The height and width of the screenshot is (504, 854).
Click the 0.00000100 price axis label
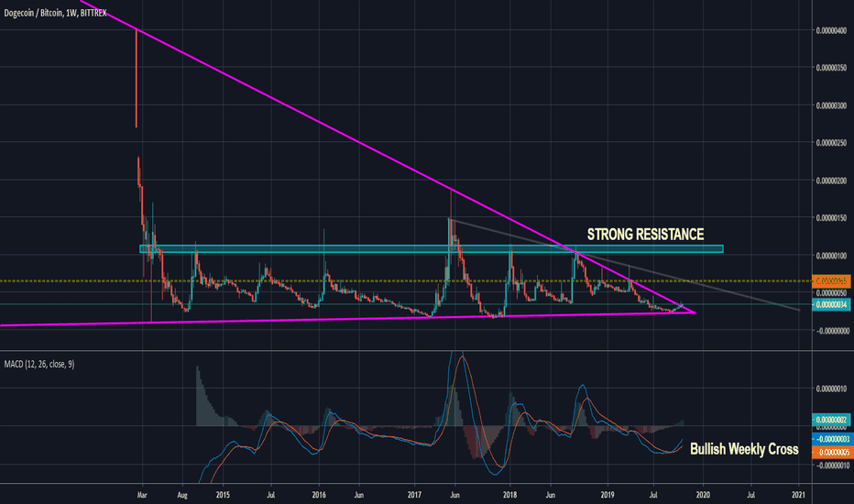click(831, 256)
